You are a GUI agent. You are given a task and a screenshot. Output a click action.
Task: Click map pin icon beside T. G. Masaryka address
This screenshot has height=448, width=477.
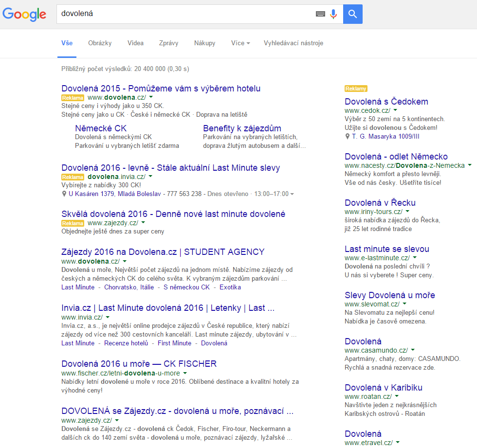click(x=348, y=137)
